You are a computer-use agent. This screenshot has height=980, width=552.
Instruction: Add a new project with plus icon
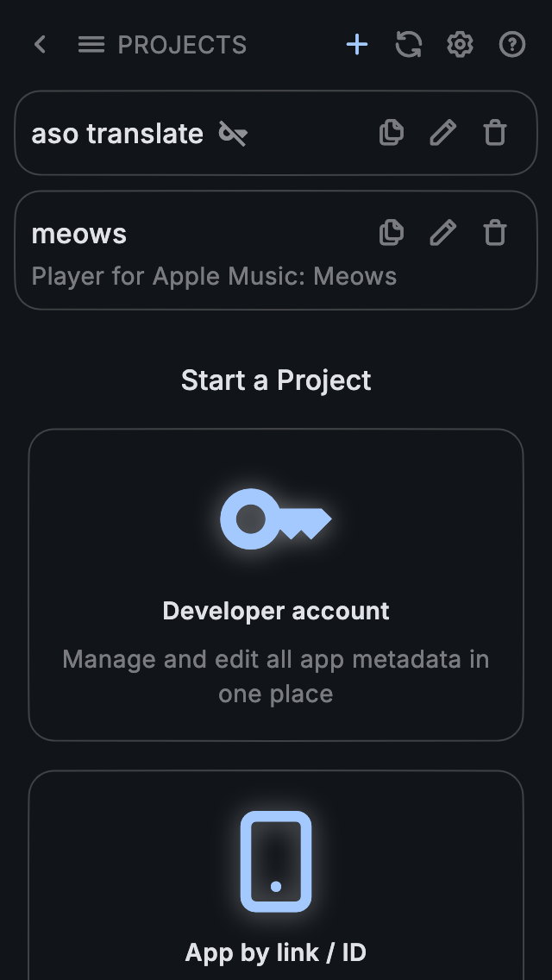pos(357,45)
